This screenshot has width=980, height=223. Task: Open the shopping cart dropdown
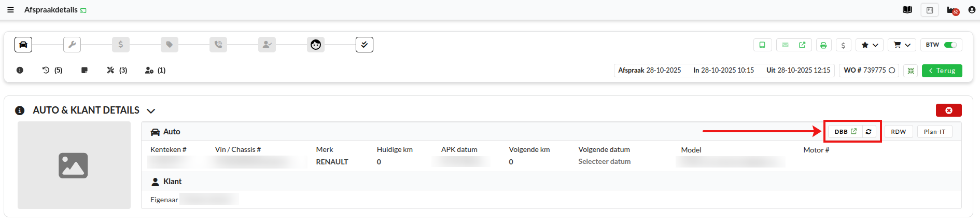tap(902, 45)
